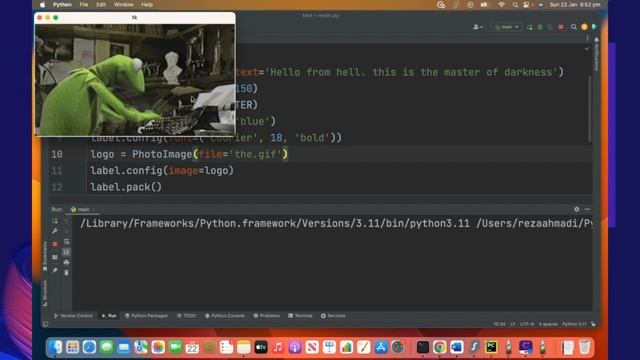Open the Python menu in menu bar

pos(62,4)
